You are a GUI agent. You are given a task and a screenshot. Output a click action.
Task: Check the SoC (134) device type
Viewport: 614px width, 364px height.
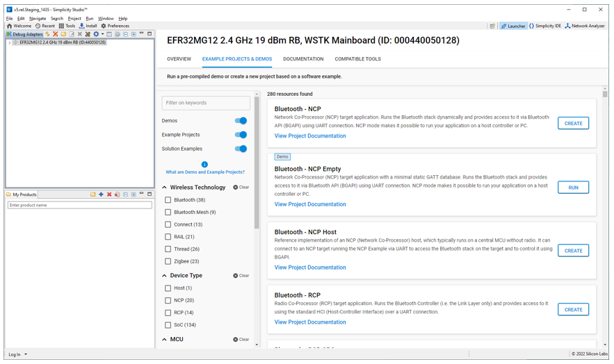(168, 324)
